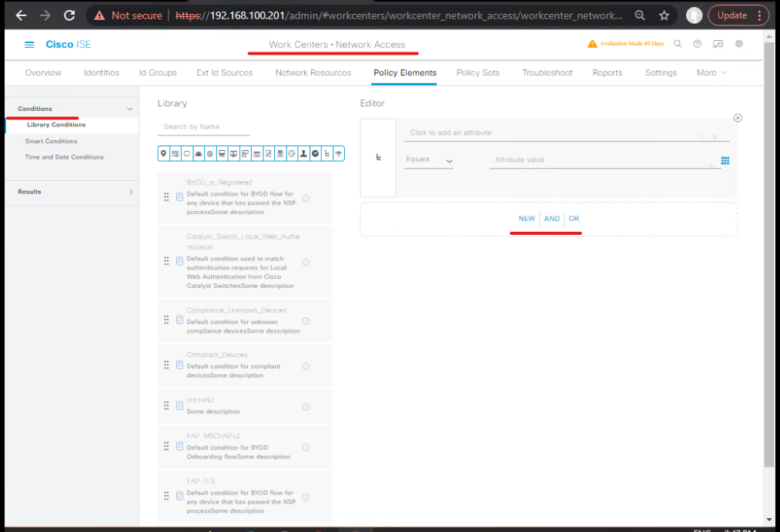This screenshot has width=780, height=532.
Task: Click the page vertical scrollbar thumb
Action: click(x=769, y=253)
